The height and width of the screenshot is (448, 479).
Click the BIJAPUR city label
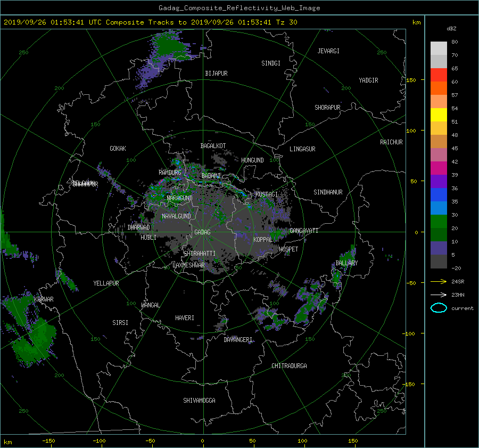(216, 74)
